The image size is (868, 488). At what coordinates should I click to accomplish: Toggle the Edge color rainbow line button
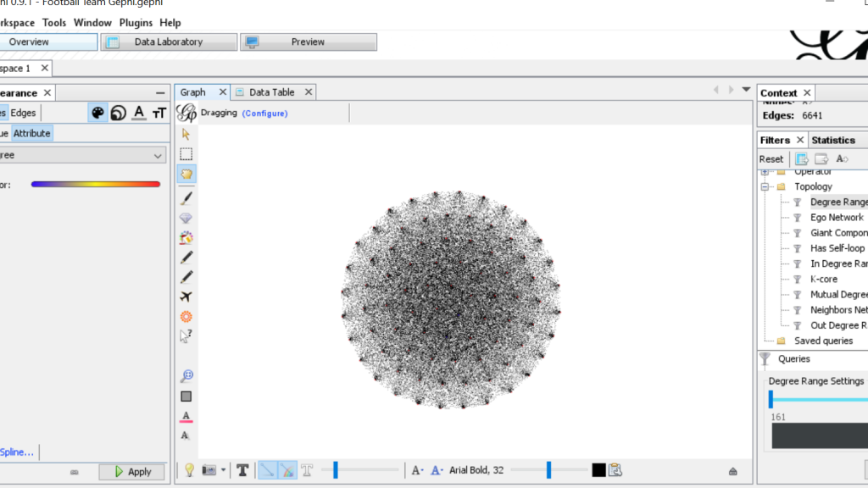tap(287, 470)
